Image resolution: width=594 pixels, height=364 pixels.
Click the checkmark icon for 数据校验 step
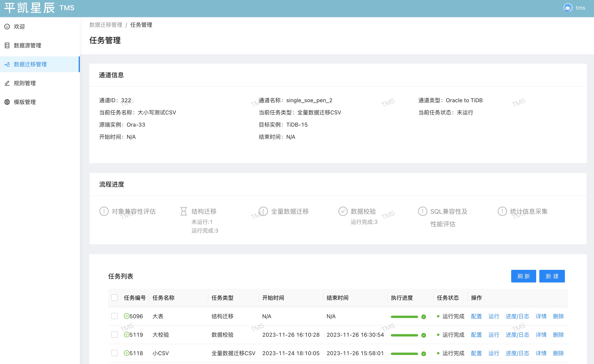click(x=343, y=211)
